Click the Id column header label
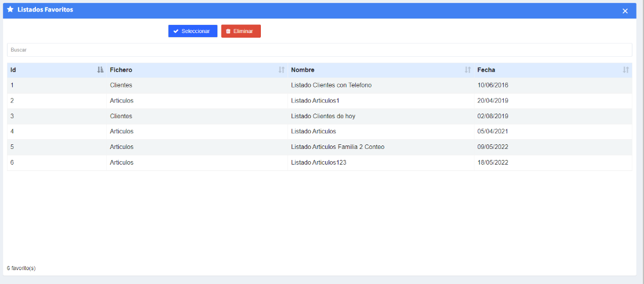 [x=13, y=70]
